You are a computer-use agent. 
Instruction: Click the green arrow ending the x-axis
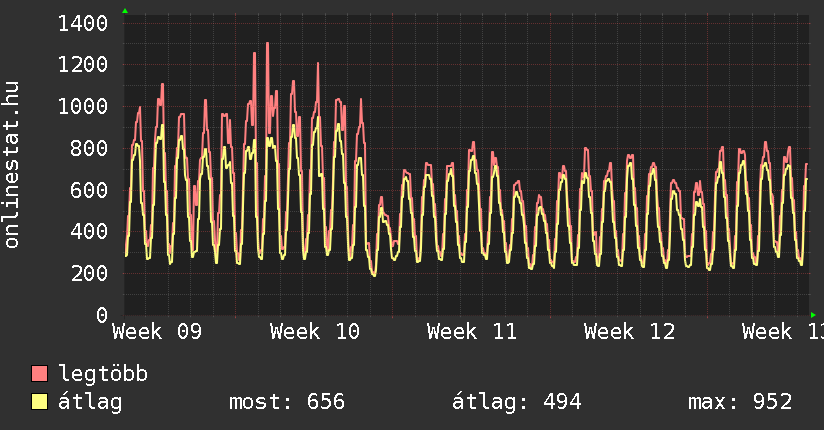[x=813, y=315]
